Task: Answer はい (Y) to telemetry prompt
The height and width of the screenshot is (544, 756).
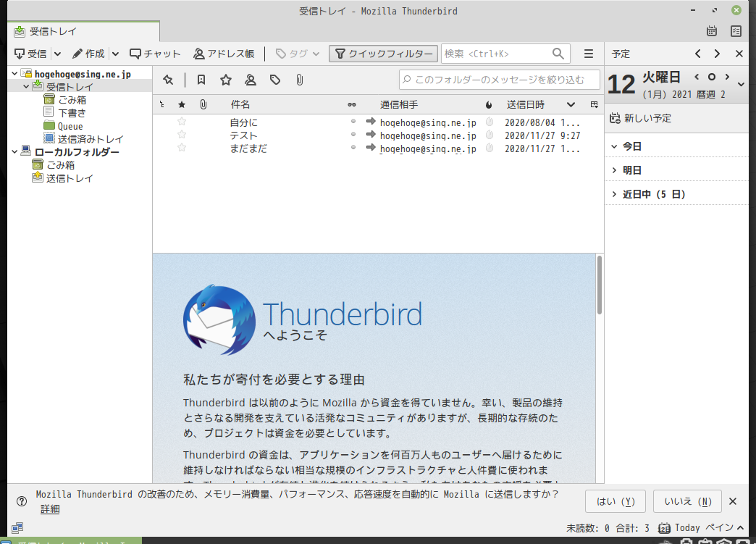Action: pyautogui.click(x=616, y=501)
